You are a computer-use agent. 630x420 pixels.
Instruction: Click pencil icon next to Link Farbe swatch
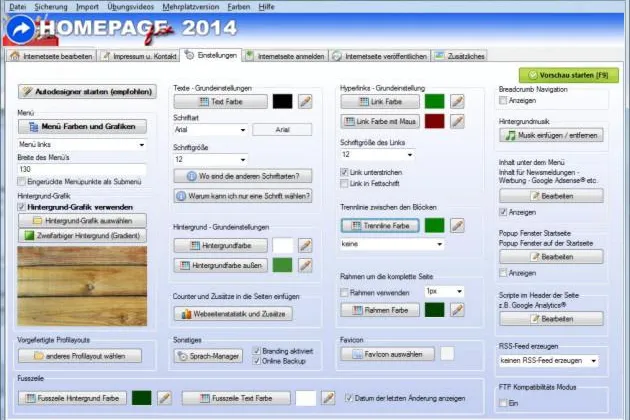pyautogui.click(x=457, y=102)
